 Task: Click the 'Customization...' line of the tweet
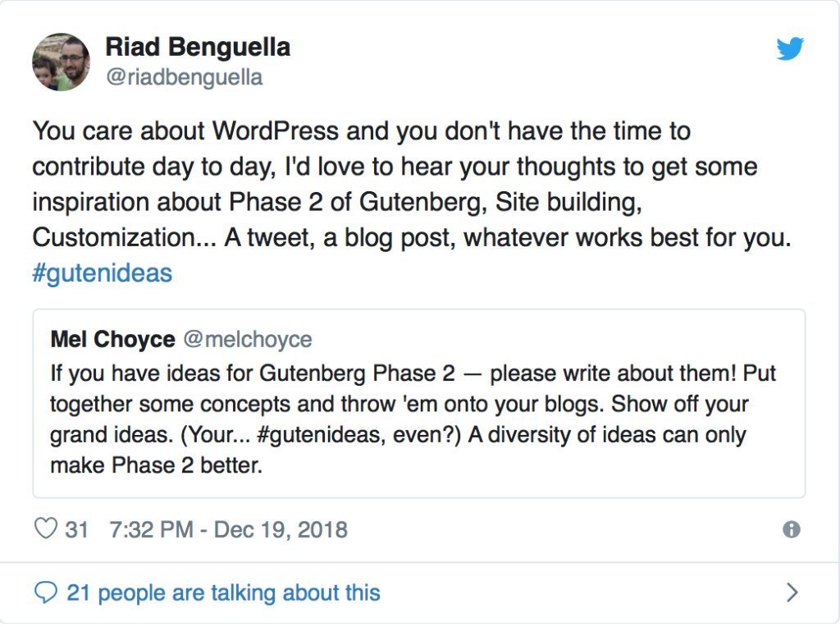coord(412,237)
